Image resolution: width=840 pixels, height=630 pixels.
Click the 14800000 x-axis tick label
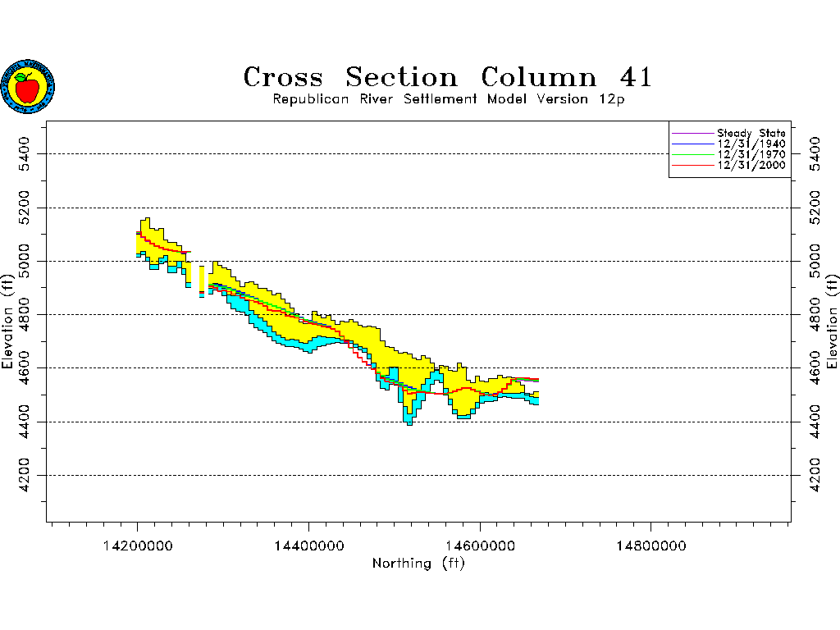pos(651,546)
